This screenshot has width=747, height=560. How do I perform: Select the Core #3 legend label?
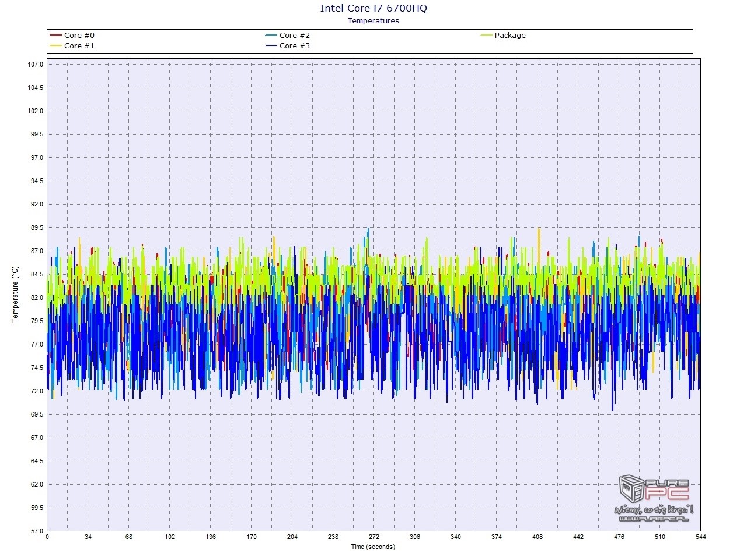294,46
